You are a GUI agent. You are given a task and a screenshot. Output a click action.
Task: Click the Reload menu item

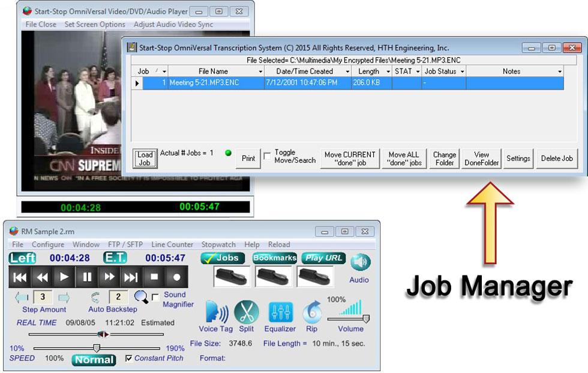coord(279,244)
